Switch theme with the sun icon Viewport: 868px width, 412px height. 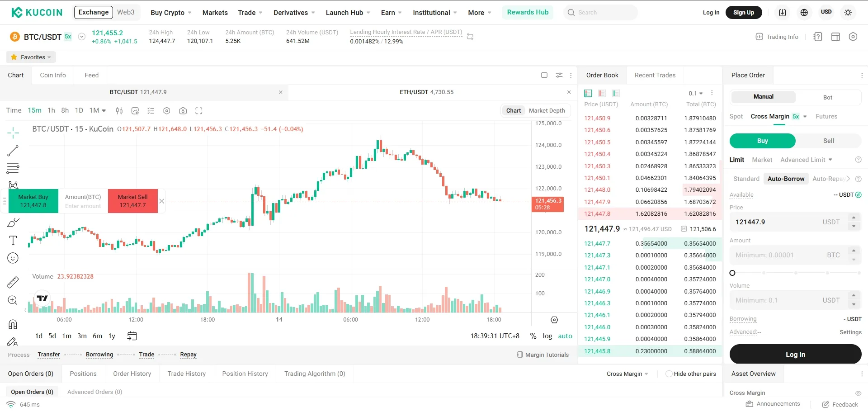tap(848, 13)
